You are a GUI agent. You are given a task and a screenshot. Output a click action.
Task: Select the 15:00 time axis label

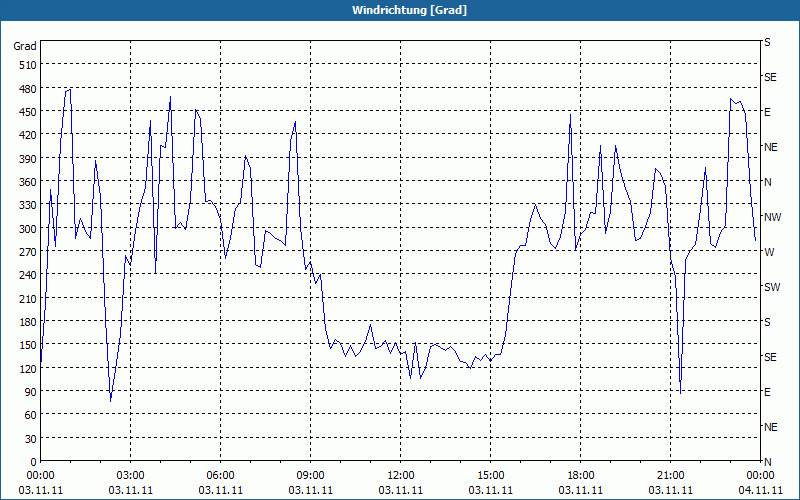click(490, 476)
